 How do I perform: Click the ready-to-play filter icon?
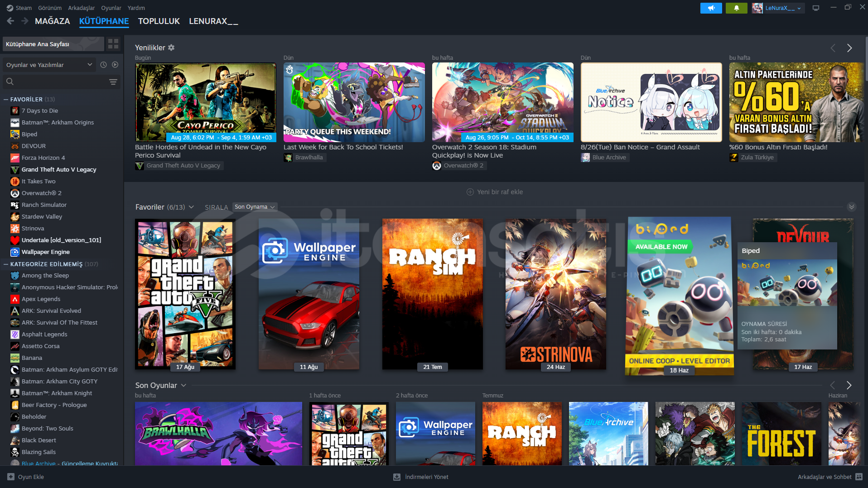click(115, 65)
